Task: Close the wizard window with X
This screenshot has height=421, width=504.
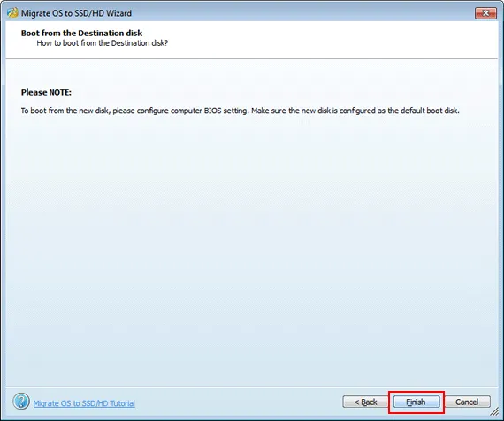Action: [485, 13]
